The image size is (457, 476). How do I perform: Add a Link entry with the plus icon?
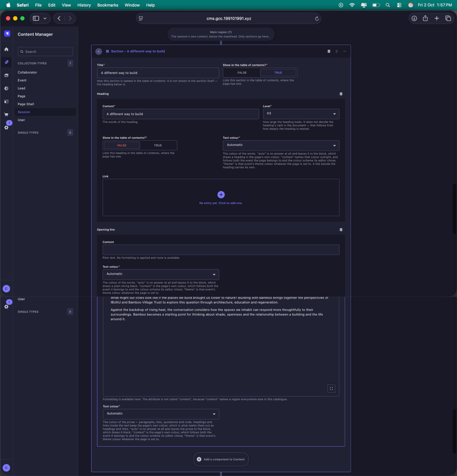221,195
